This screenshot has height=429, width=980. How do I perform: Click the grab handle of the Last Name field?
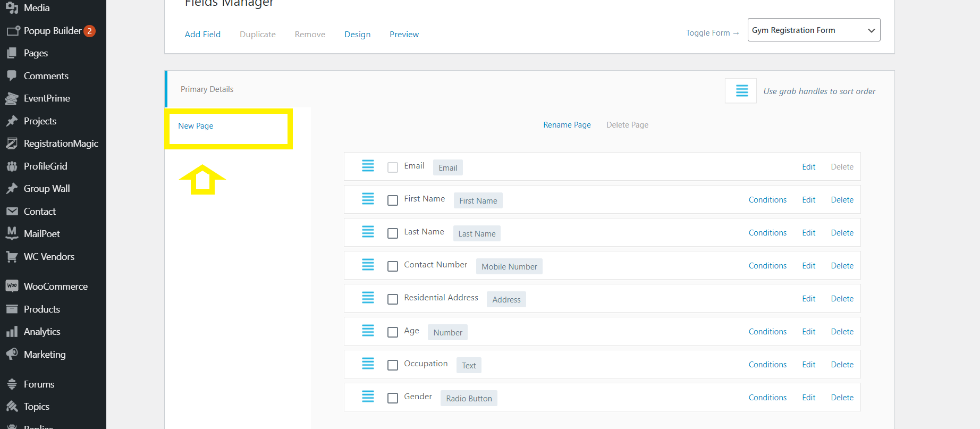pyautogui.click(x=368, y=232)
